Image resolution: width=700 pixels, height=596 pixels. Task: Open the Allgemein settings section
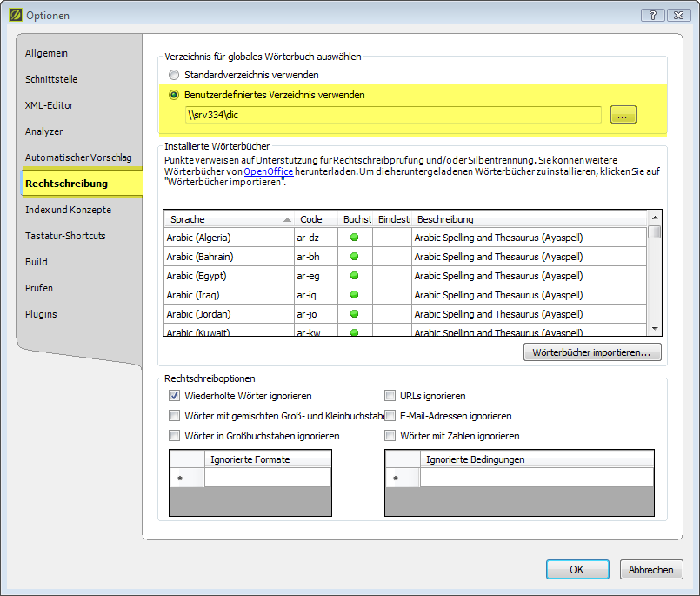[x=47, y=53]
